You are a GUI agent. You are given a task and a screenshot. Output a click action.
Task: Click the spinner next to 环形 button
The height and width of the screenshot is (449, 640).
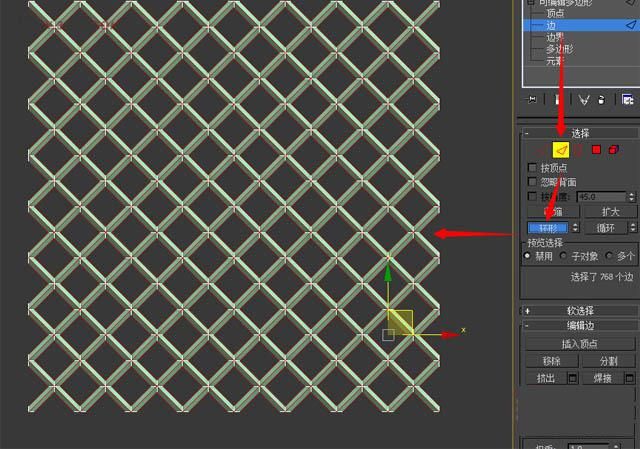575,227
